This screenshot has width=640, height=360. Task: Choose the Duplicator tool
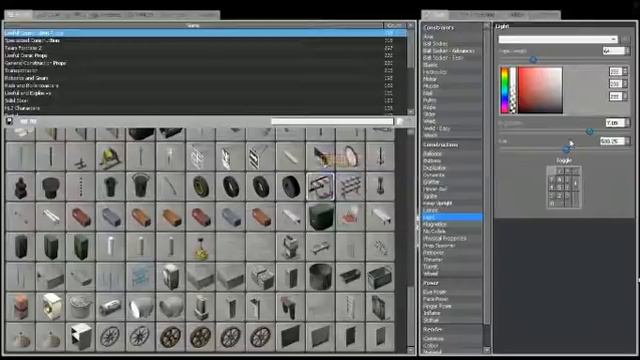click(451, 168)
